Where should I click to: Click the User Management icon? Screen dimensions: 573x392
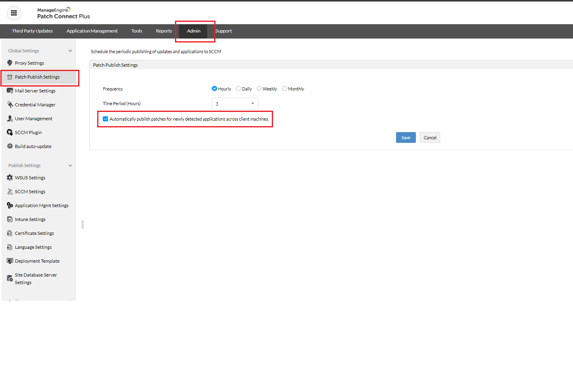point(10,119)
